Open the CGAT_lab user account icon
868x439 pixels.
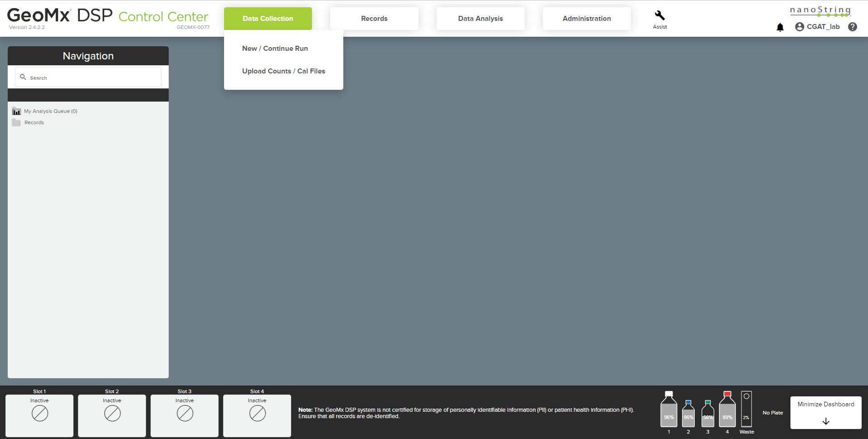[x=800, y=27]
